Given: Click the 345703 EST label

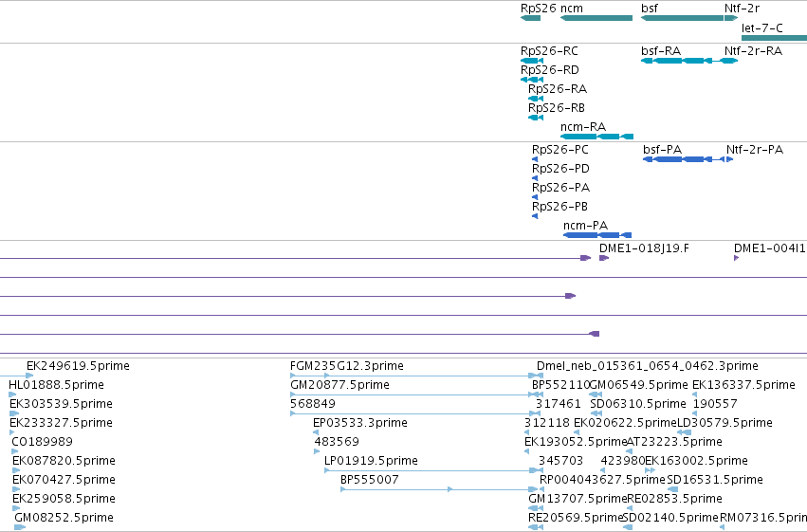Looking at the screenshot, I should 561,461.
